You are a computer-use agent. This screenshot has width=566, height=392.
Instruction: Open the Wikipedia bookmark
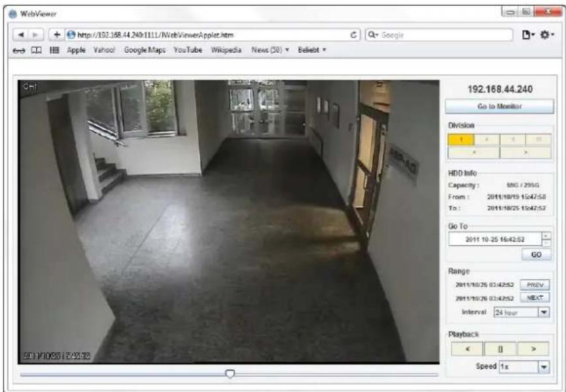(226, 50)
